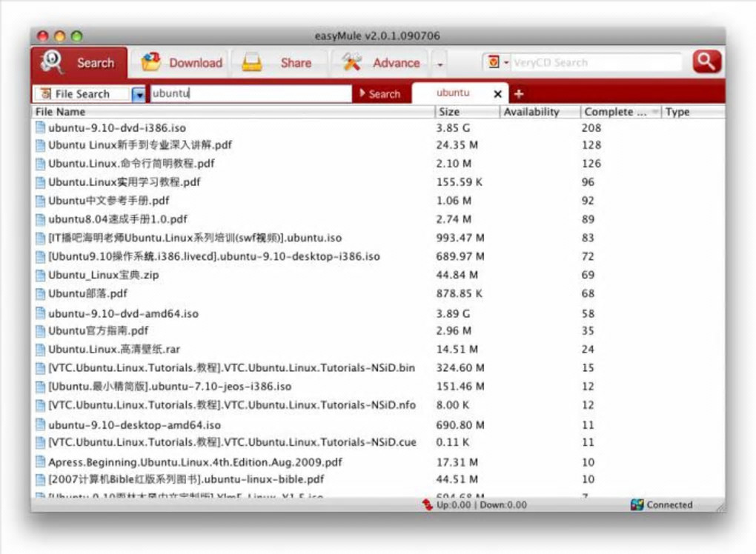Select Ubuntu pdf row sized 2.96 M
This screenshot has height=554, width=756.
pos(99,331)
